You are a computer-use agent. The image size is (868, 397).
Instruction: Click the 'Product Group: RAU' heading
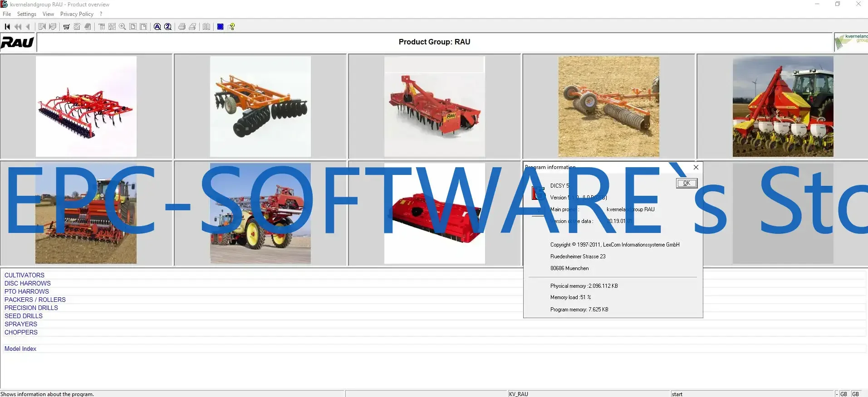(435, 42)
